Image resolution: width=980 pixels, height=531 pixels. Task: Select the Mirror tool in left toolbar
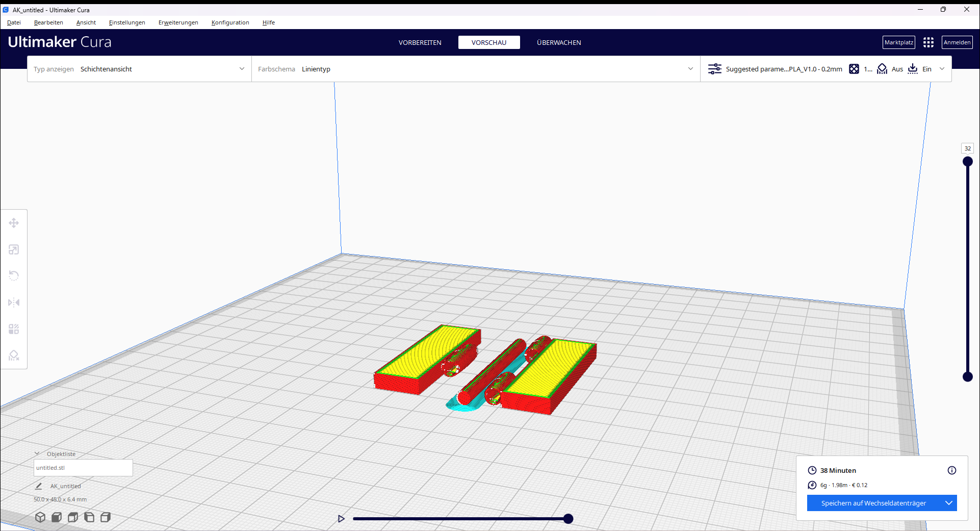[14, 302]
